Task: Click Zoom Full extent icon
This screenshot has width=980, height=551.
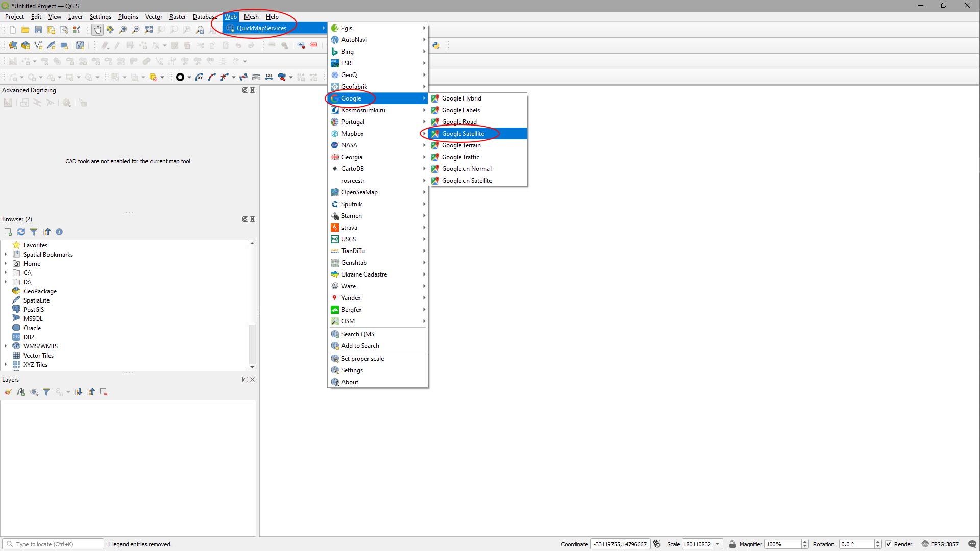Action: point(149,30)
